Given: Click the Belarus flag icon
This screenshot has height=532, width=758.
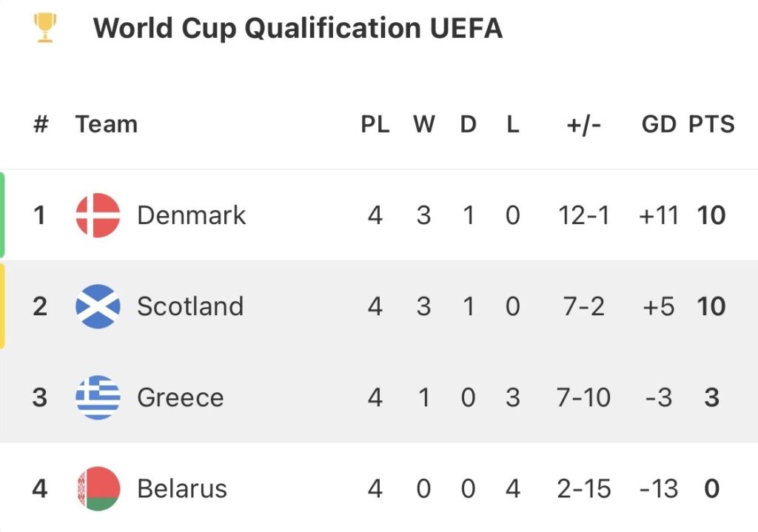Looking at the screenshot, I should coord(98,488).
